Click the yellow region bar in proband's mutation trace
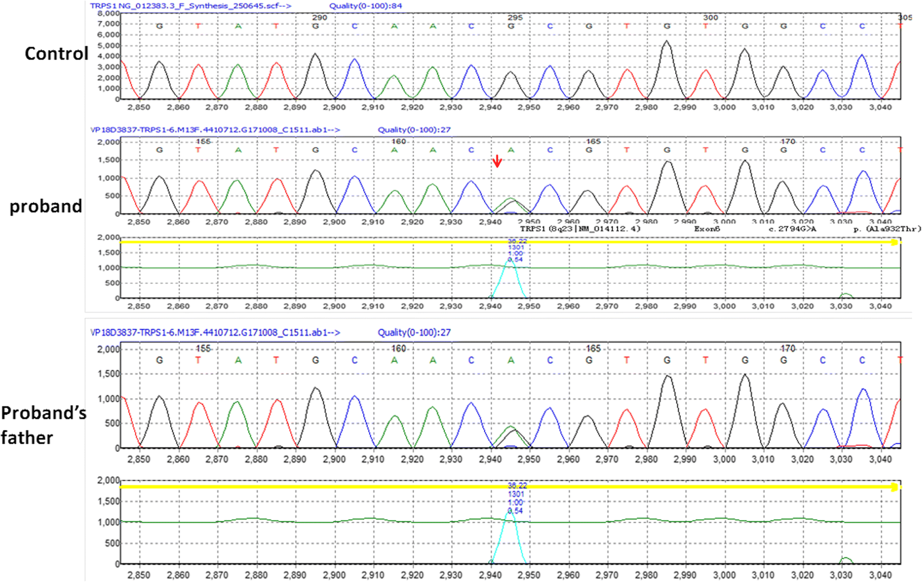This screenshot has height=582, width=924. point(510,242)
